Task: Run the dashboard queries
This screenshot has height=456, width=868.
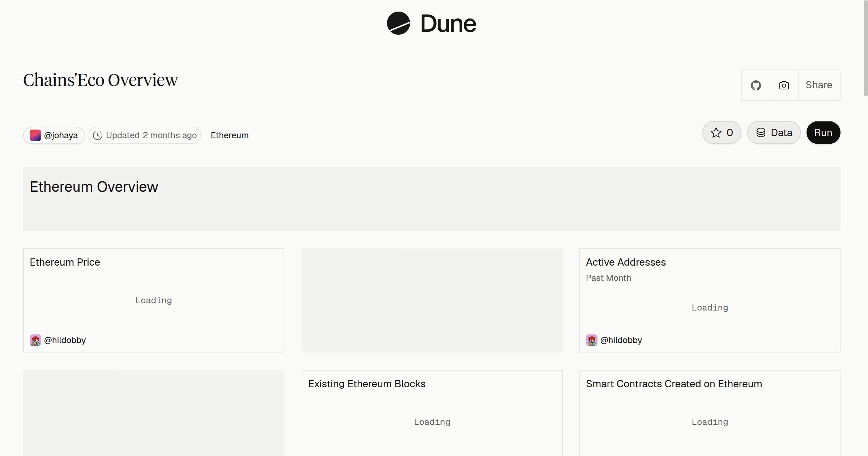Action: point(823,132)
